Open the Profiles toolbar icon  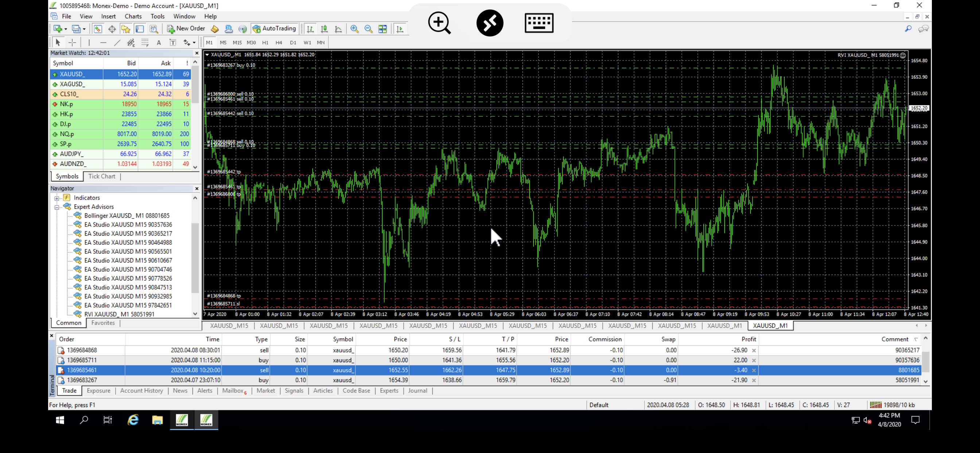77,28
